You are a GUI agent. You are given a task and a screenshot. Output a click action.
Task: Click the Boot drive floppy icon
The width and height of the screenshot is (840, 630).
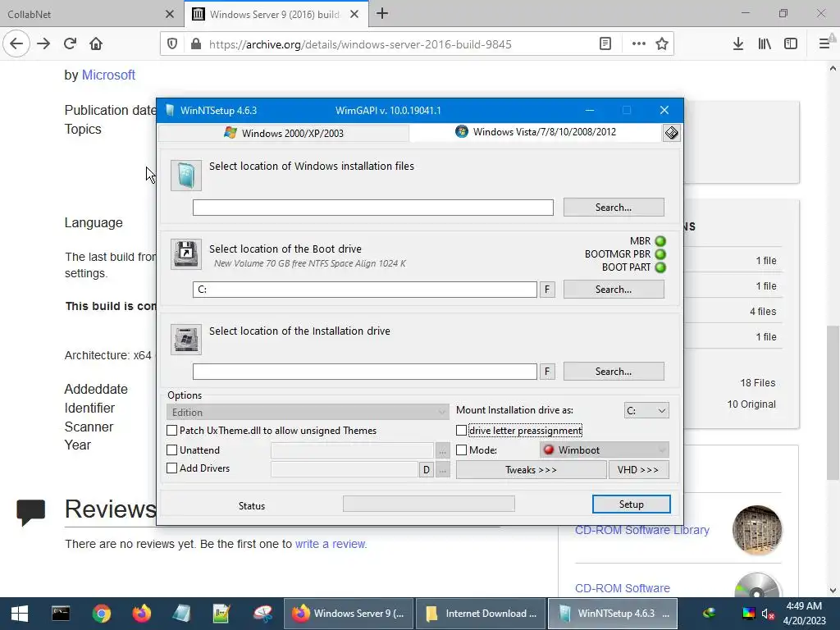(186, 254)
